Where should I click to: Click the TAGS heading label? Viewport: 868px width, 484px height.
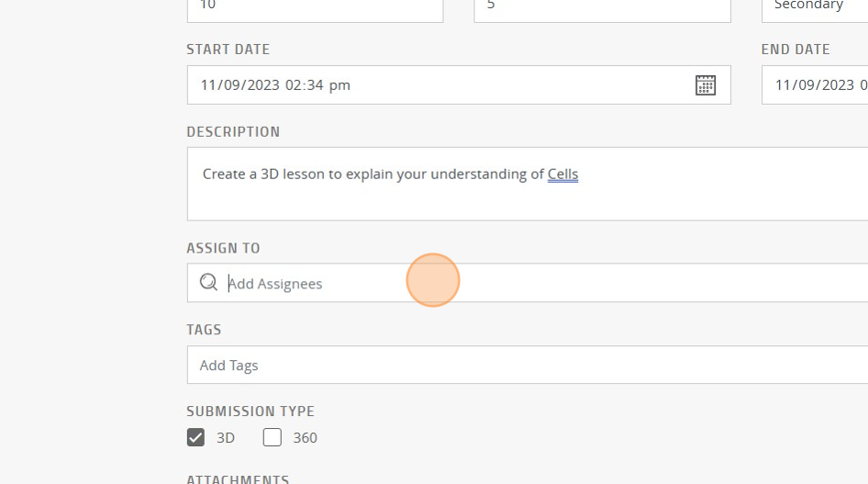pos(204,330)
